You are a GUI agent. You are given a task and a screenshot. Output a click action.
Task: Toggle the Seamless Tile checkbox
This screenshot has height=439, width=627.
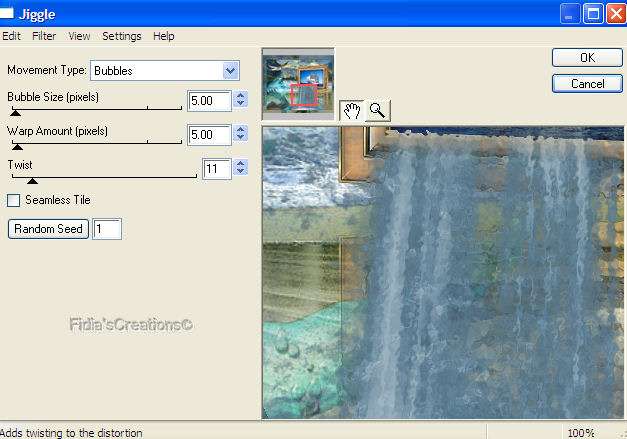(x=14, y=200)
